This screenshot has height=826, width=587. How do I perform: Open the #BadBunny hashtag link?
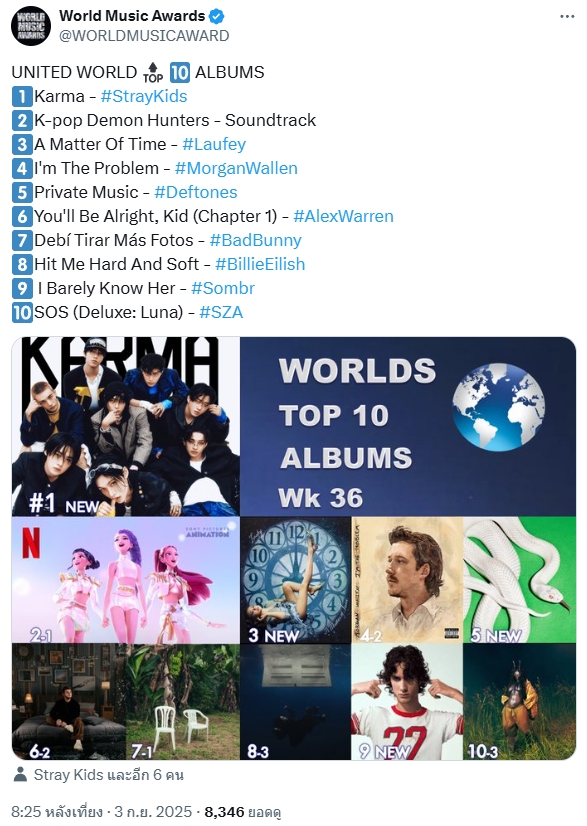[256, 240]
